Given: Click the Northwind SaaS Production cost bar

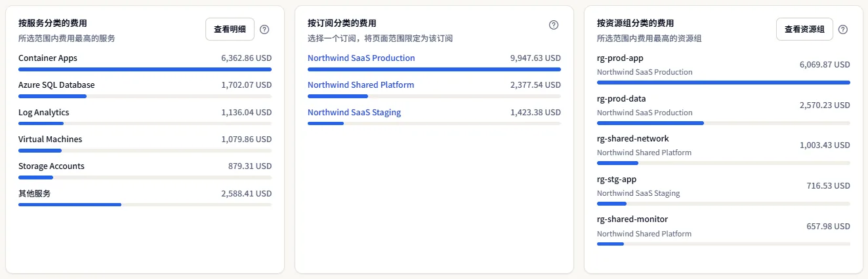Looking at the screenshot, I should [434, 69].
